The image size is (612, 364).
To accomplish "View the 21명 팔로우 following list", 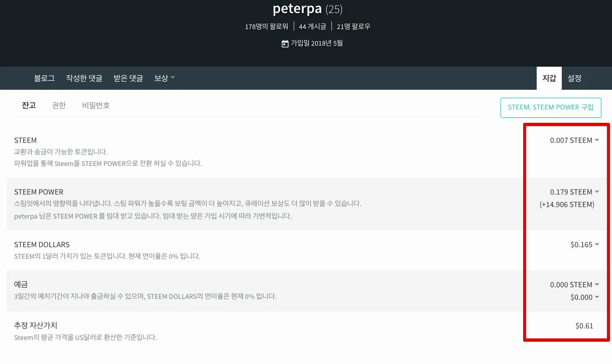I will (353, 27).
